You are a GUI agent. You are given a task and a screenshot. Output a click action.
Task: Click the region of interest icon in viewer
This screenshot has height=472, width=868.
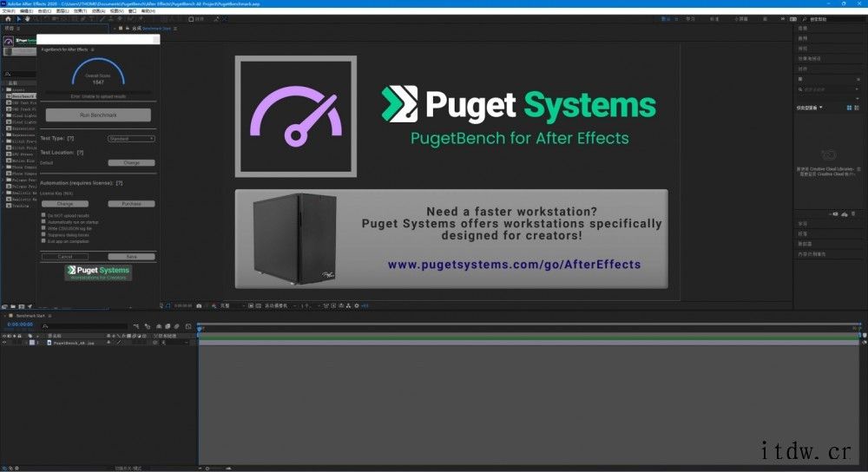[251, 305]
